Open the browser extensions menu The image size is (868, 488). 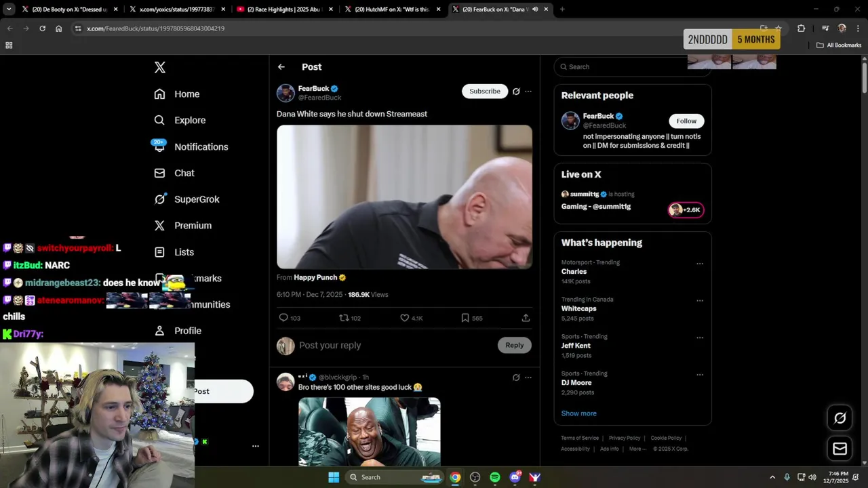coord(802,28)
